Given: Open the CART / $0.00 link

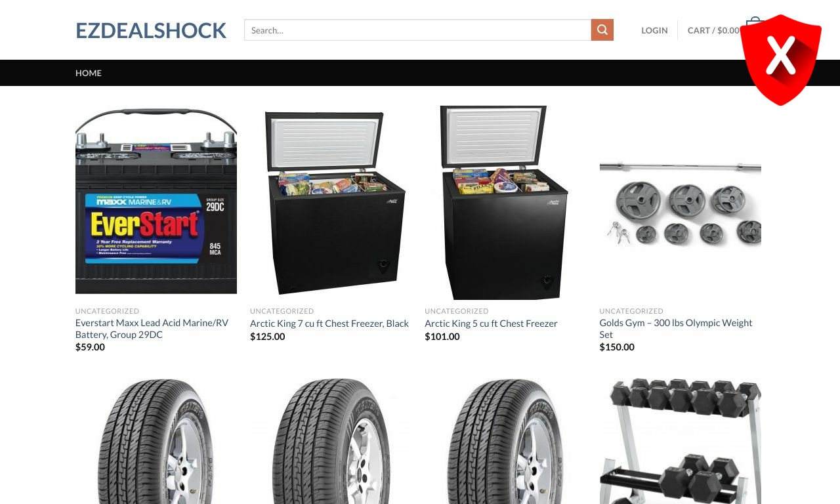Looking at the screenshot, I should [713, 30].
